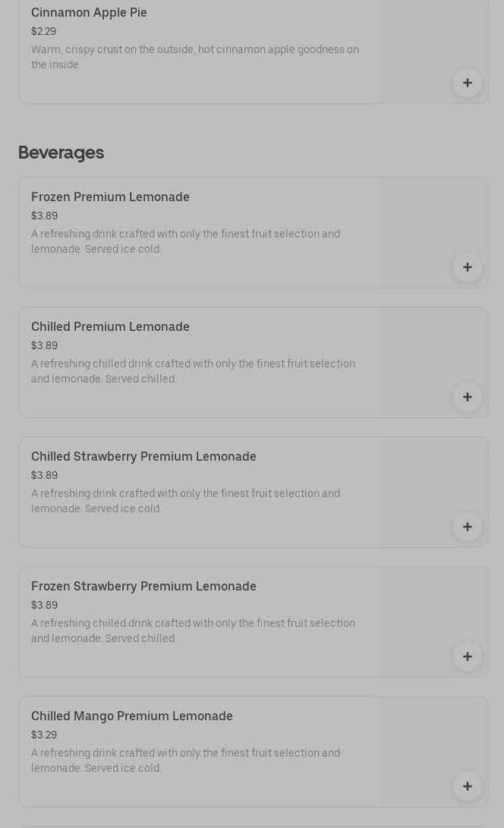The height and width of the screenshot is (828, 504).
Task: Add Chilled Strawberry Premium Lemonade to cart
Action: [x=467, y=527]
